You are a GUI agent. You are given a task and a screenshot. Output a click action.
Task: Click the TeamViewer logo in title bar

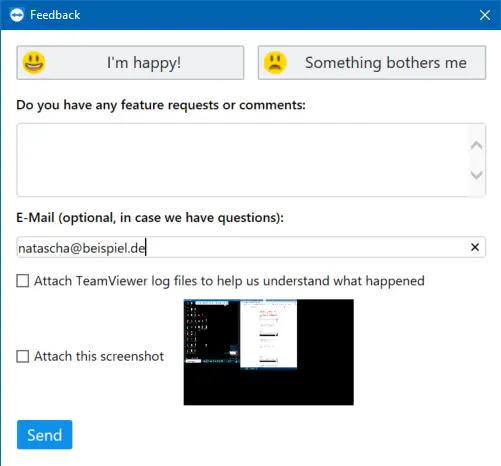click(x=17, y=15)
